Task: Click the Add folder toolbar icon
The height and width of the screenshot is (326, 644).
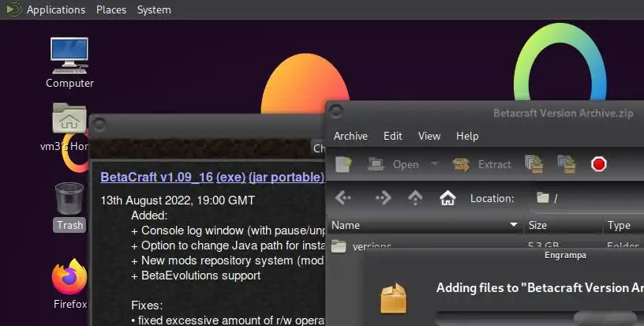Action: point(567,164)
